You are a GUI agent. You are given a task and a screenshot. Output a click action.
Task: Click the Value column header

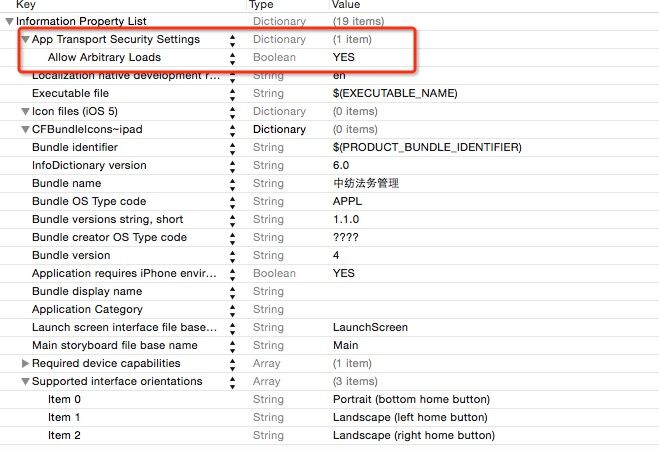346,5
